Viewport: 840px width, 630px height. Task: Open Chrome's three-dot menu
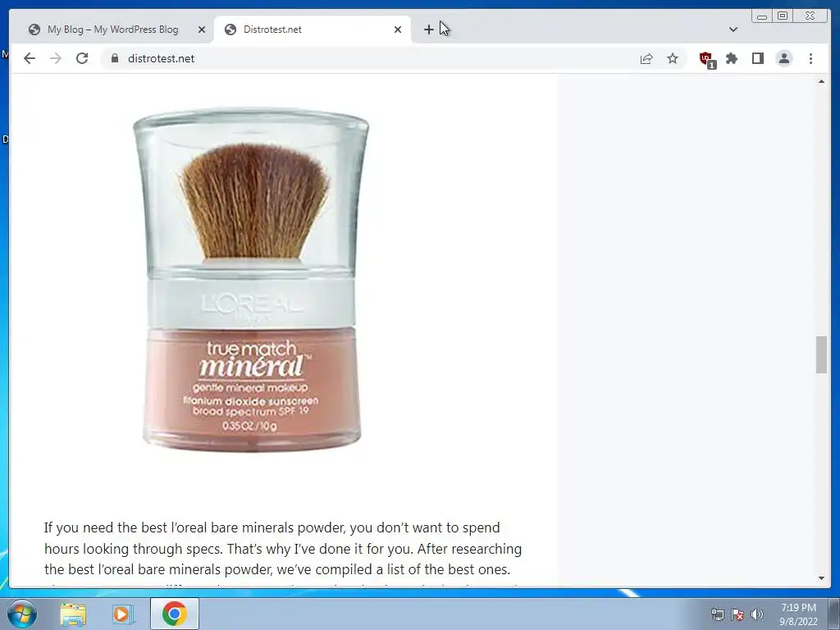tap(810, 58)
